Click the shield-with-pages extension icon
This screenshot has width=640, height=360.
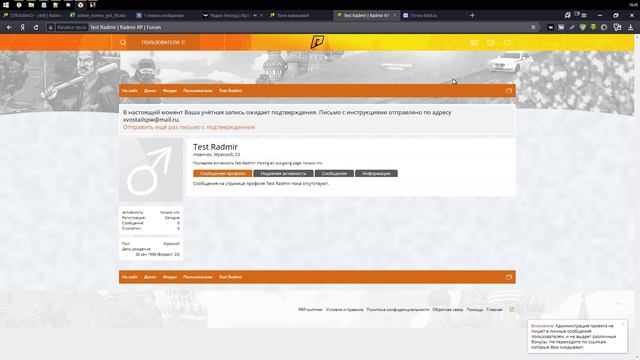tap(617, 27)
